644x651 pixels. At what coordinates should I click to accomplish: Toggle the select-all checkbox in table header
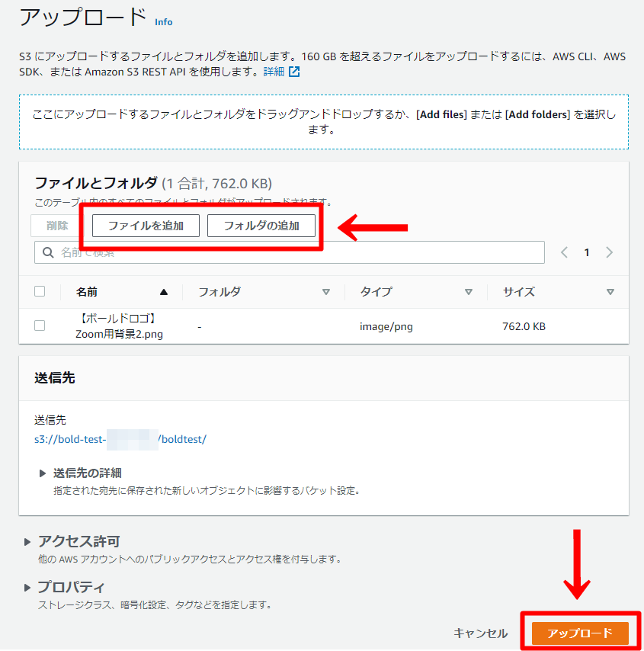40,291
